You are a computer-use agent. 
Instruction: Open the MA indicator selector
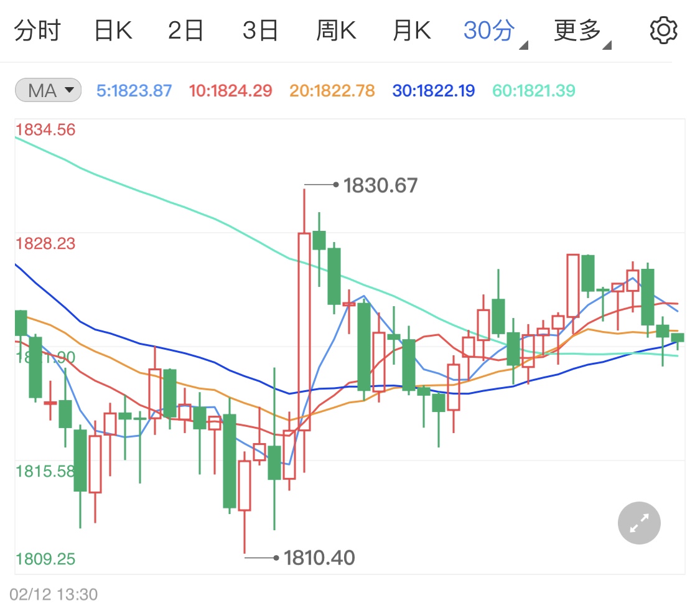point(47,90)
